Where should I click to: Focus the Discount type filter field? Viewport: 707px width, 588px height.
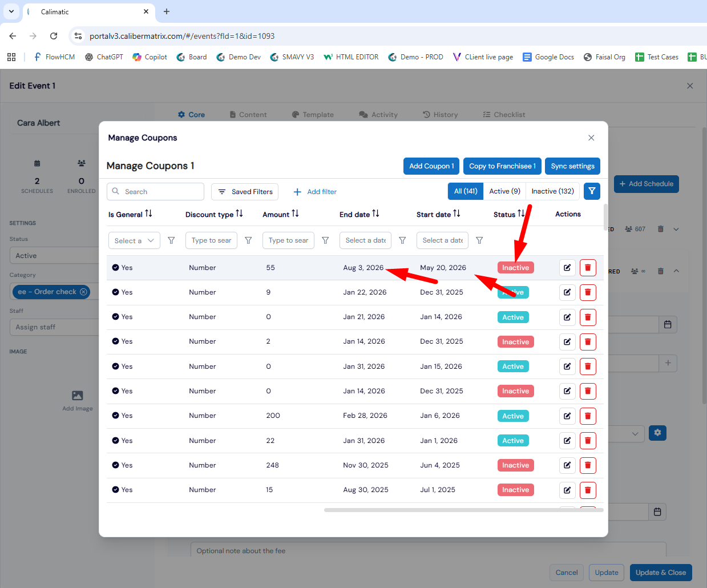pyautogui.click(x=211, y=241)
